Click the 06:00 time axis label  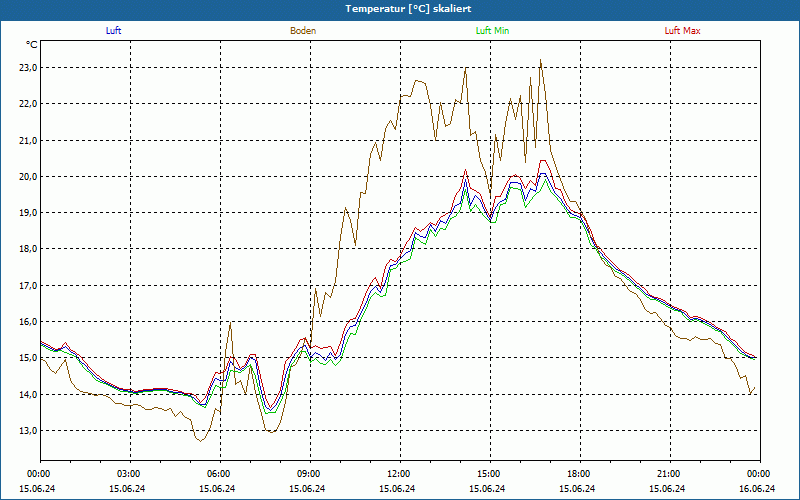pyautogui.click(x=220, y=473)
